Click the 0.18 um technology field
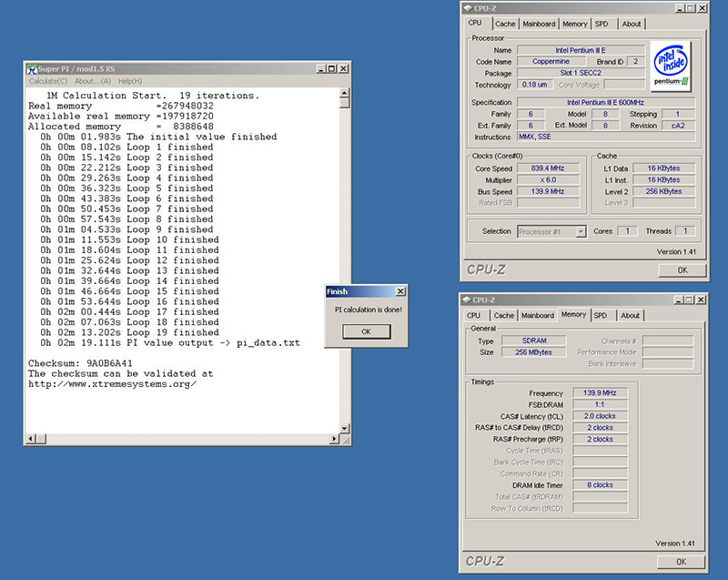This screenshot has height=580, width=728. (534, 85)
